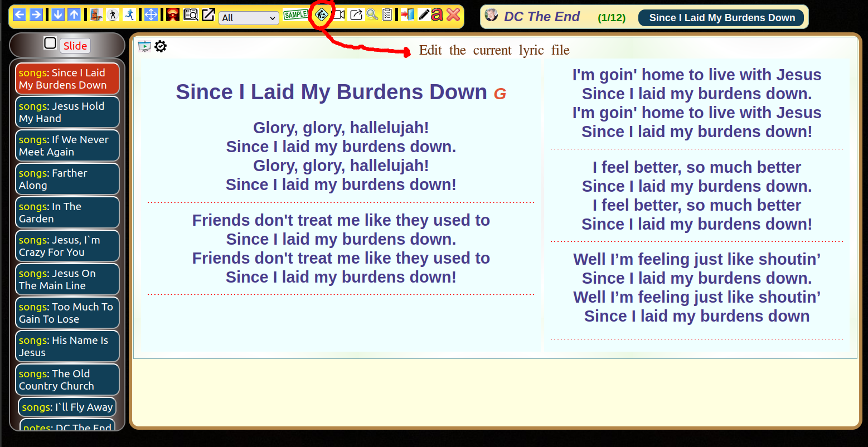Screen dimensions: 868x447
Task: Click the presentation screen play icon
Action: (144, 46)
